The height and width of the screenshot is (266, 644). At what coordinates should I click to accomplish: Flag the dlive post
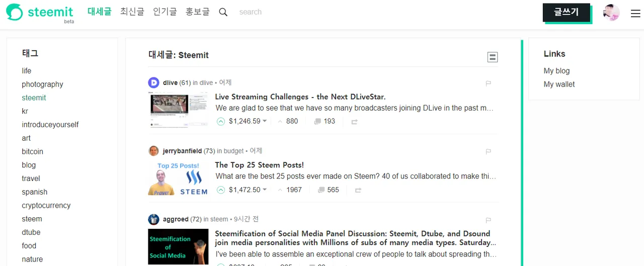point(488,83)
